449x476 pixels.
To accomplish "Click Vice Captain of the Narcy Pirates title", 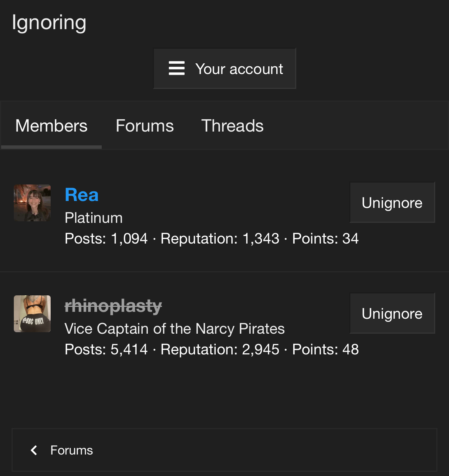I will [x=175, y=329].
